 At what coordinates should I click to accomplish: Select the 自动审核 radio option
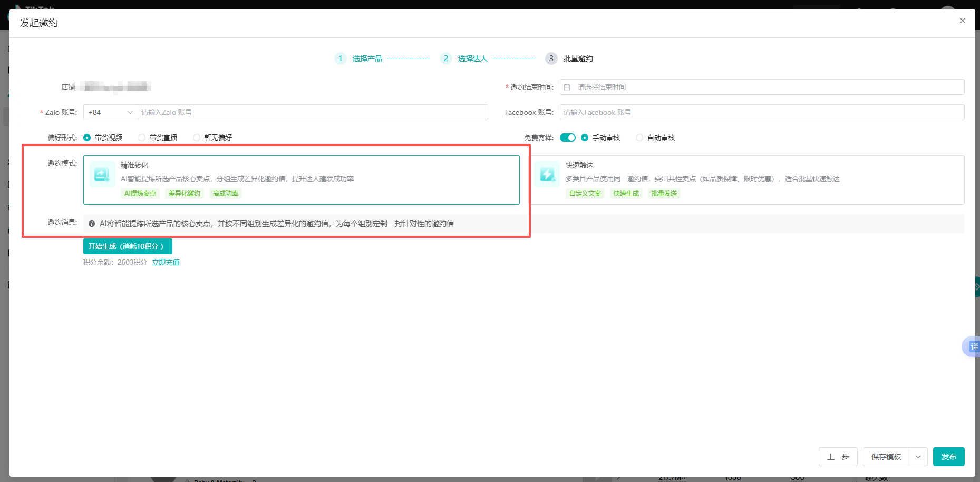click(639, 137)
